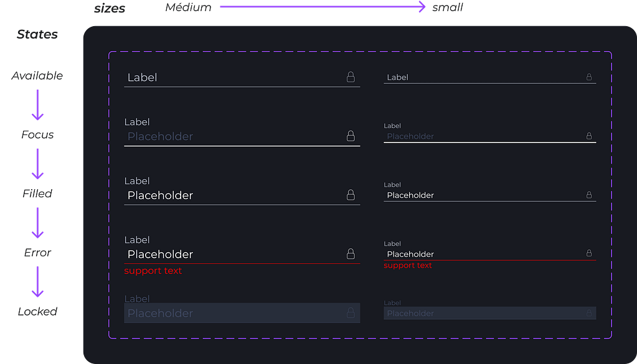The height and width of the screenshot is (364, 637).
Task: Select the States heading text
Action: pos(37,34)
